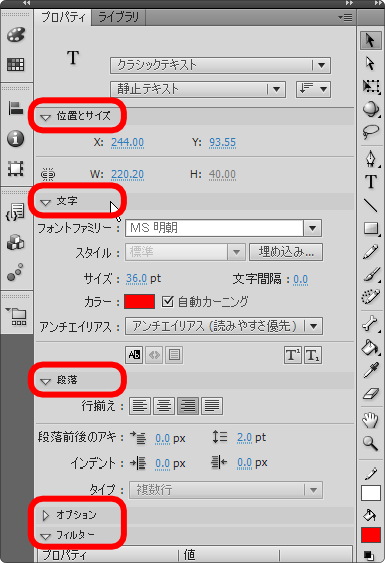
Task: Select the Selection arrow tool
Action: click(371, 40)
